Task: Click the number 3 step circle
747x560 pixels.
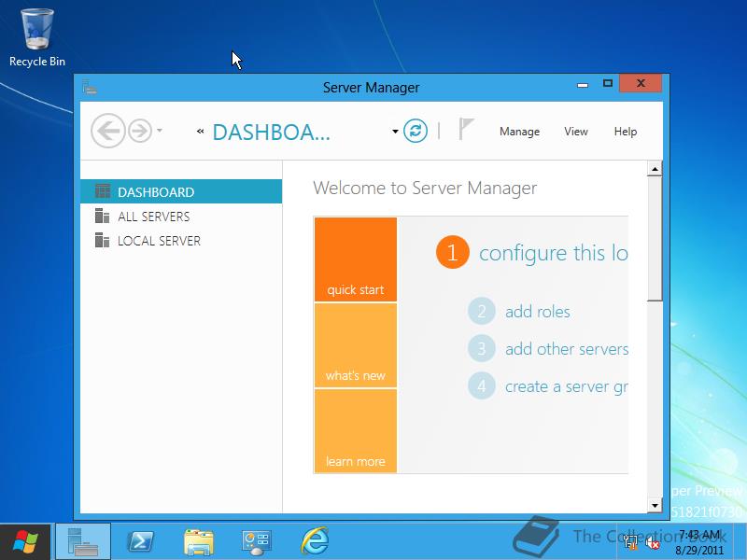Action: [482, 348]
